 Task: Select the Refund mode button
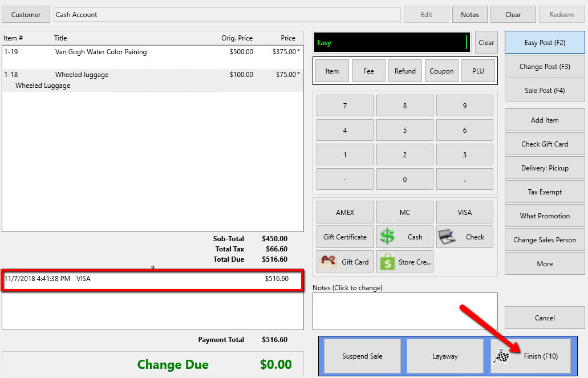(x=405, y=71)
